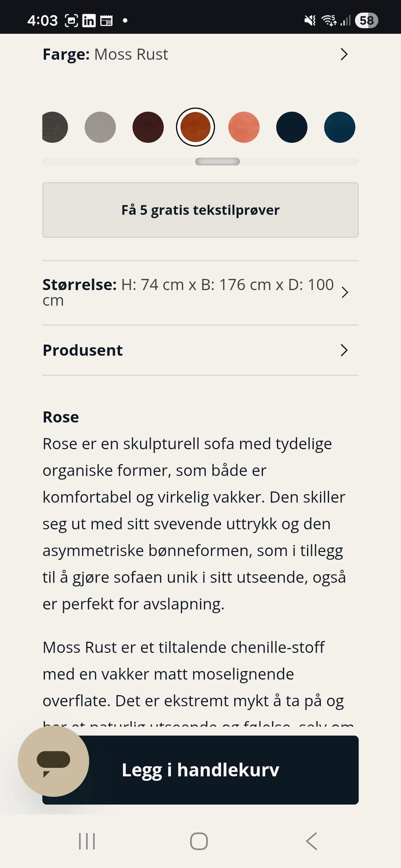Open the chat support bubble

[53, 761]
